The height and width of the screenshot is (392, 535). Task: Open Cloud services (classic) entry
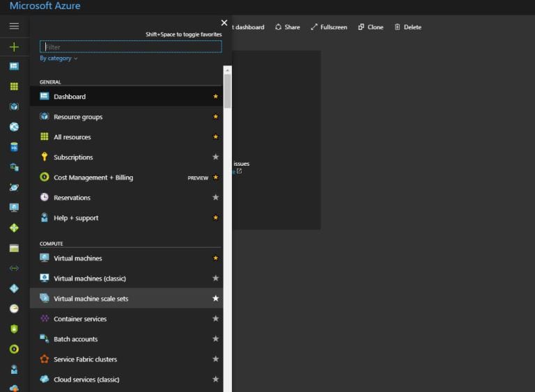[x=126, y=379]
